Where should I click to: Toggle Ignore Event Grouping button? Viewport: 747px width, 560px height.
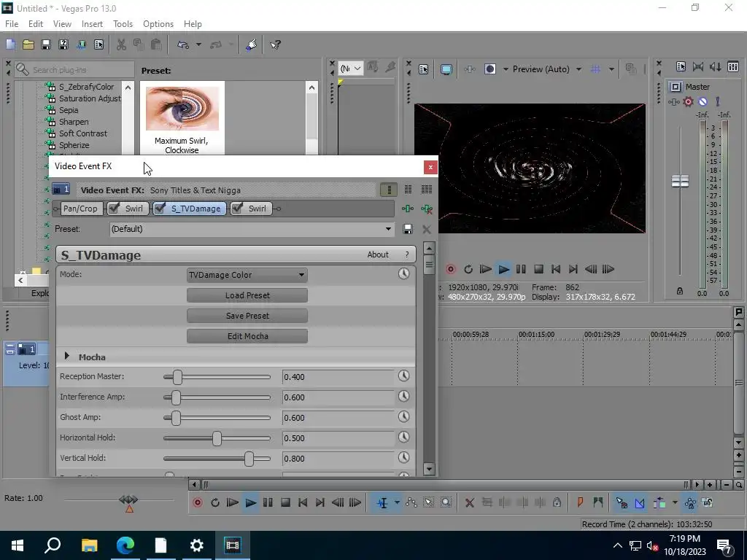point(708,502)
